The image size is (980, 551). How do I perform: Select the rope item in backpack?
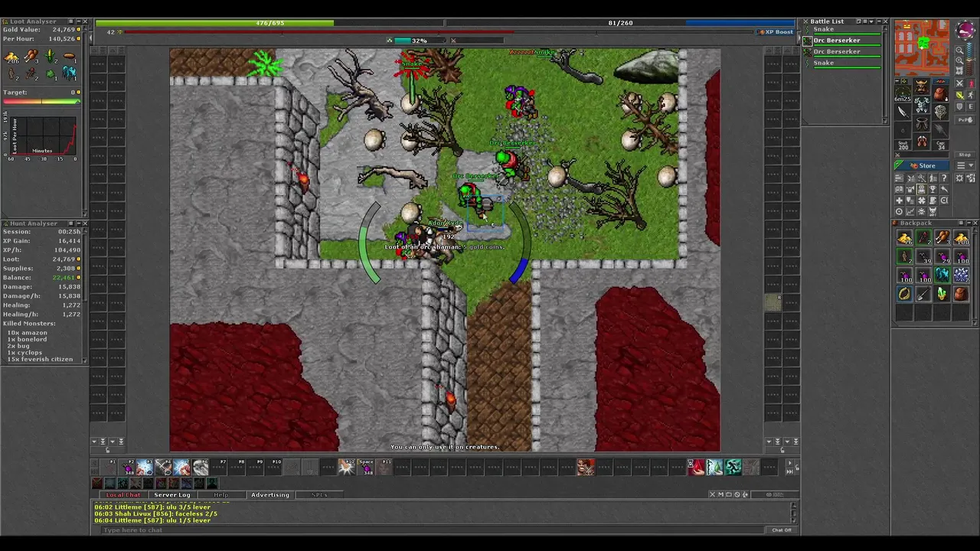[x=905, y=294]
